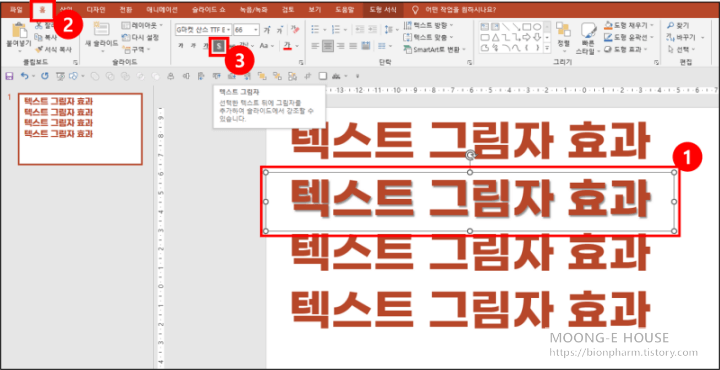Switch to the Slide Show (슬라이드 쇼) tab
This screenshot has height=370, width=720.
click(x=209, y=10)
